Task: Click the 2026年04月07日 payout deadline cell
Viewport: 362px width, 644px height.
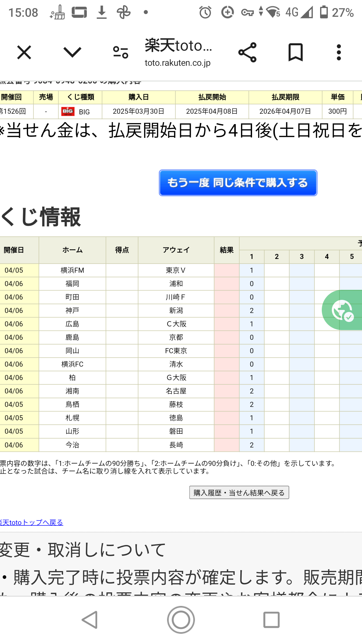Action: pyautogui.click(x=286, y=111)
